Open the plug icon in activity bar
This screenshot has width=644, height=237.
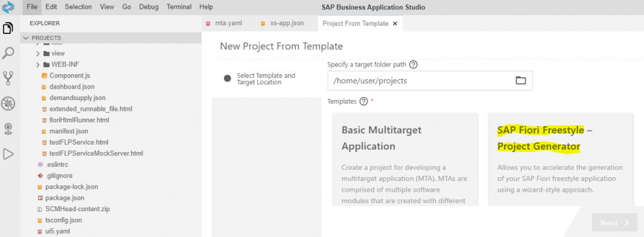(x=8, y=129)
